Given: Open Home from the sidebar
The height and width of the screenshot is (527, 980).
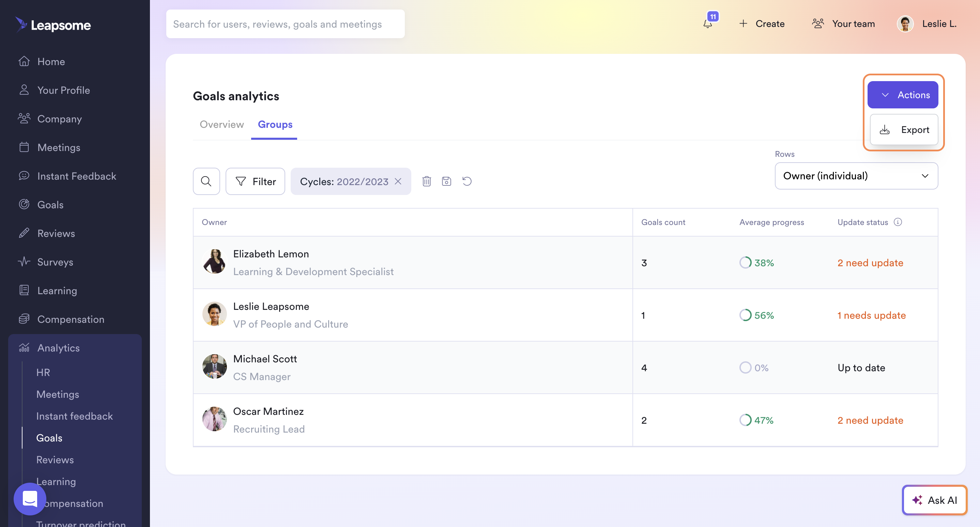Looking at the screenshot, I should (51, 62).
